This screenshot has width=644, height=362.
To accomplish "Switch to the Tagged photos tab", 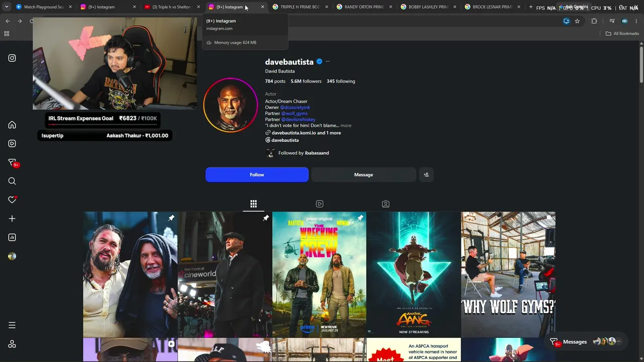I will tap(385, 204).
